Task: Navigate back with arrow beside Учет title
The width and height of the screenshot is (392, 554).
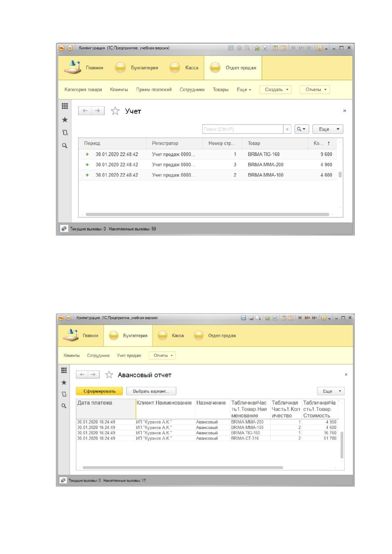Action: click(x=85, y=111)
